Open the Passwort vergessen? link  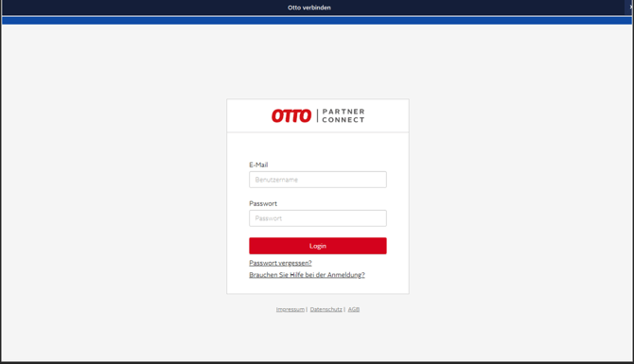(280, 263)
